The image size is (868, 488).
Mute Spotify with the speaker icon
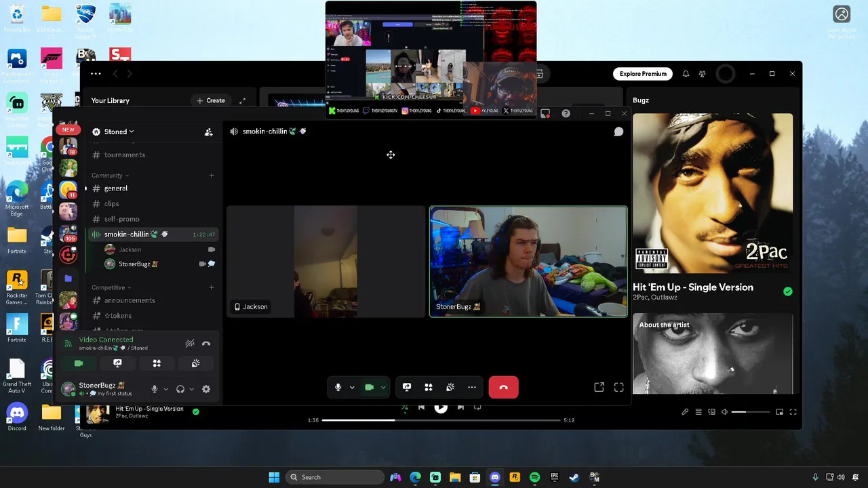pos(724,412)
